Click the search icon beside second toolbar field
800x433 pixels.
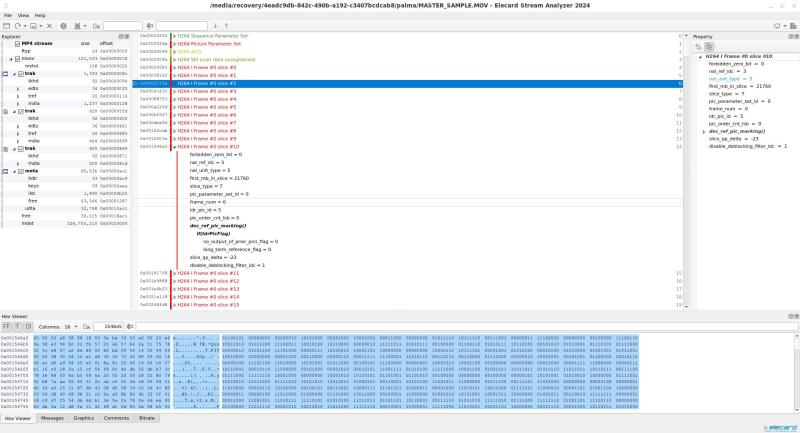149,26
